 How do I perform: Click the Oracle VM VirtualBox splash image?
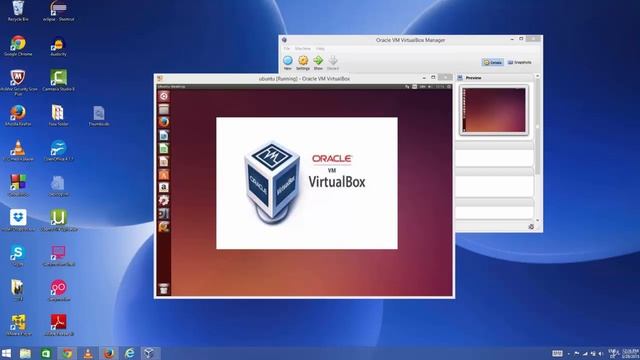tap(307, 183)
